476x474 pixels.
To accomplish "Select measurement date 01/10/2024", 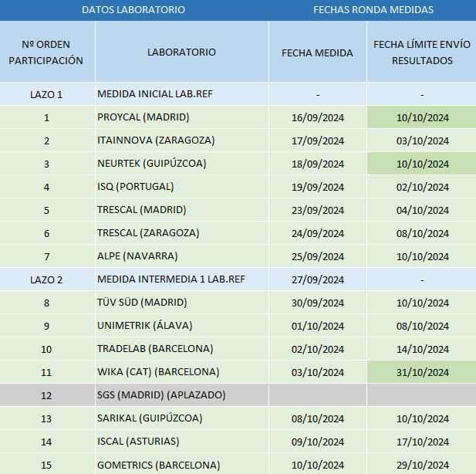I will click(x=318, y=326).
